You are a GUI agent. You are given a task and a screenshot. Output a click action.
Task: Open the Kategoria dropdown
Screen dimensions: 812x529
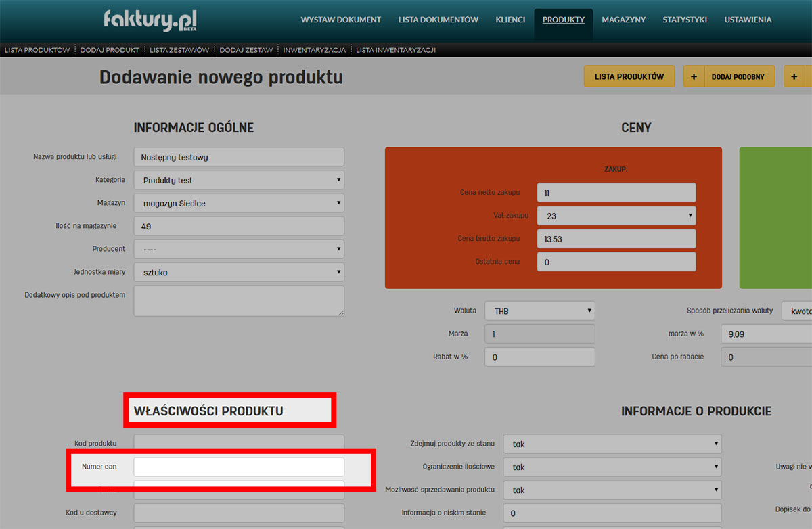pyautogui.click(x=239, y=180)
